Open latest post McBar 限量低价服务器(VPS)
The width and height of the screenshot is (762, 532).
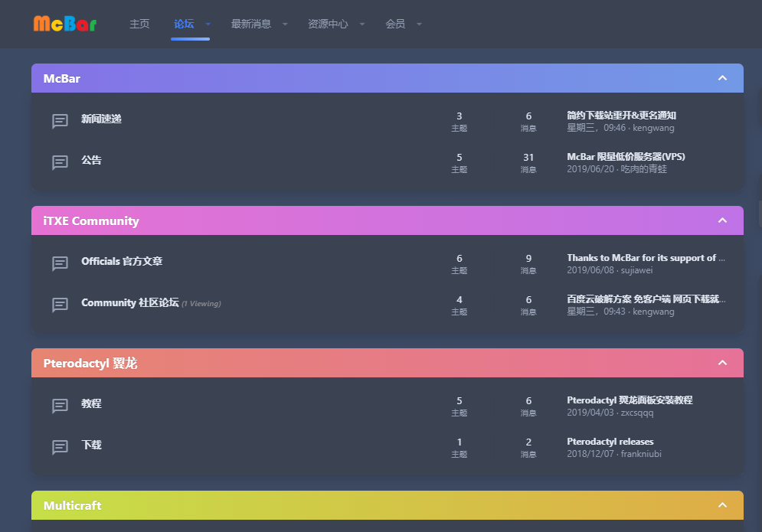[626, 156]
